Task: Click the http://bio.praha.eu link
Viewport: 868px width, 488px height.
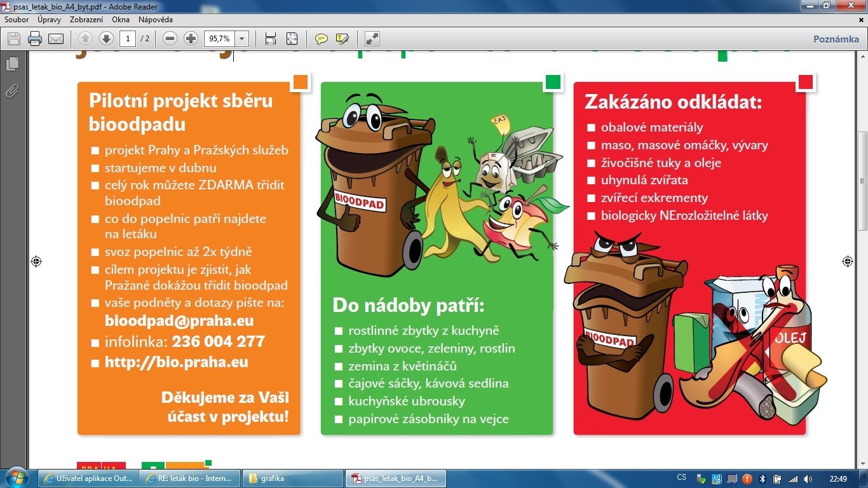Action: coord(177,362)
